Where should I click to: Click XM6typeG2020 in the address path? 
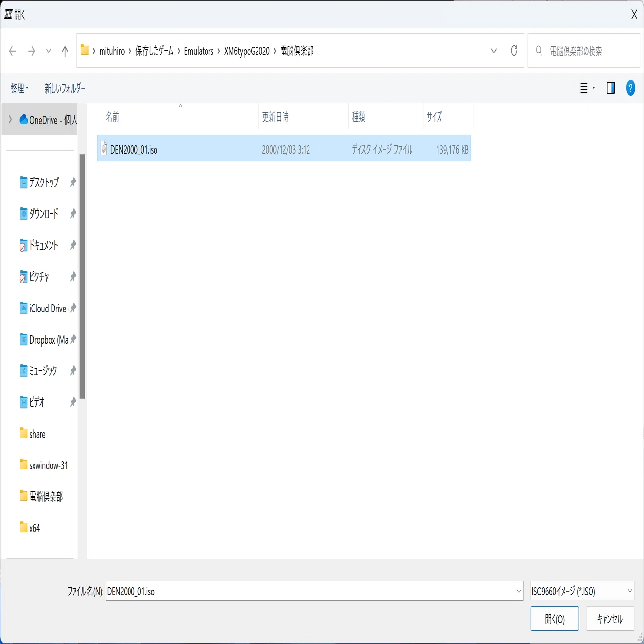(247, 51)
